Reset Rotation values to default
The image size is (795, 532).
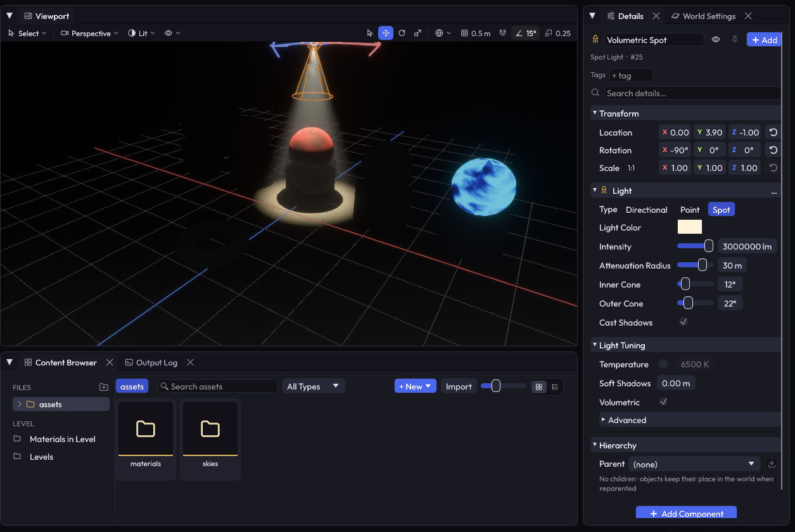point(773,150)
